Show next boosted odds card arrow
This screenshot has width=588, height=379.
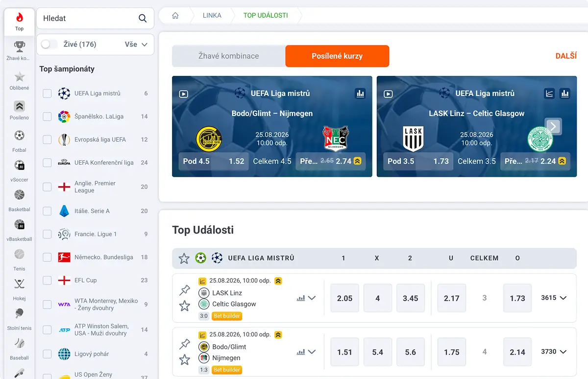coord(553,127)
